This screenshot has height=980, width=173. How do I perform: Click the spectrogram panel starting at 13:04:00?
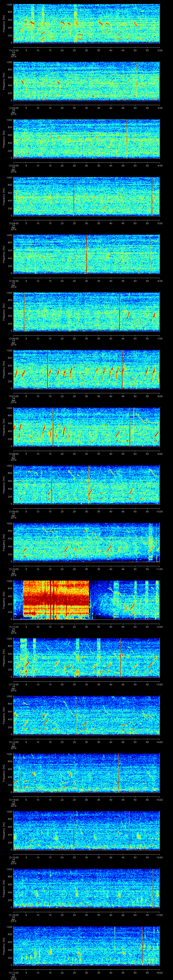coord(87,196)
